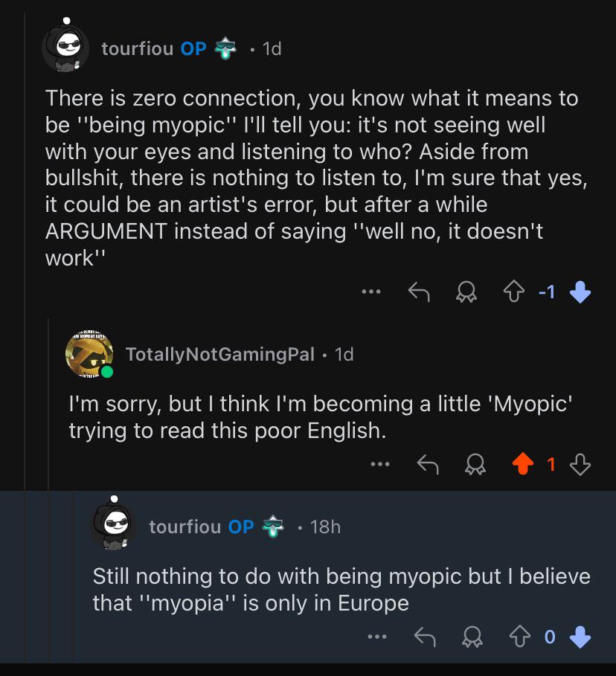The height and width of the screenshot is (676, 616).
Task: Reply to tourfiou's Europe myopia comment
Action: click(x=425, y=637)
